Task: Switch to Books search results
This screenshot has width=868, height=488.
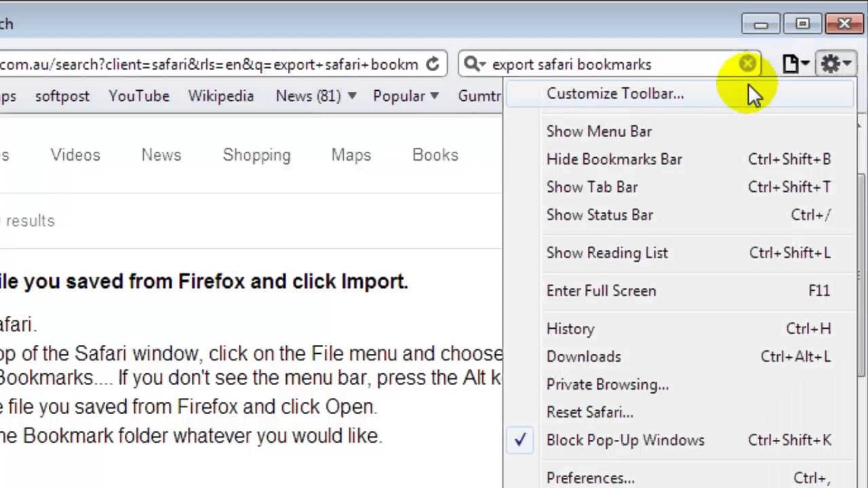Action: coord(435,155)
